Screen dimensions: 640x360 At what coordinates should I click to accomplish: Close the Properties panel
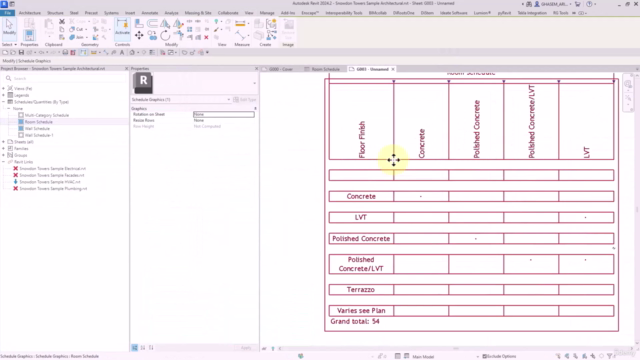coord(256,69)
